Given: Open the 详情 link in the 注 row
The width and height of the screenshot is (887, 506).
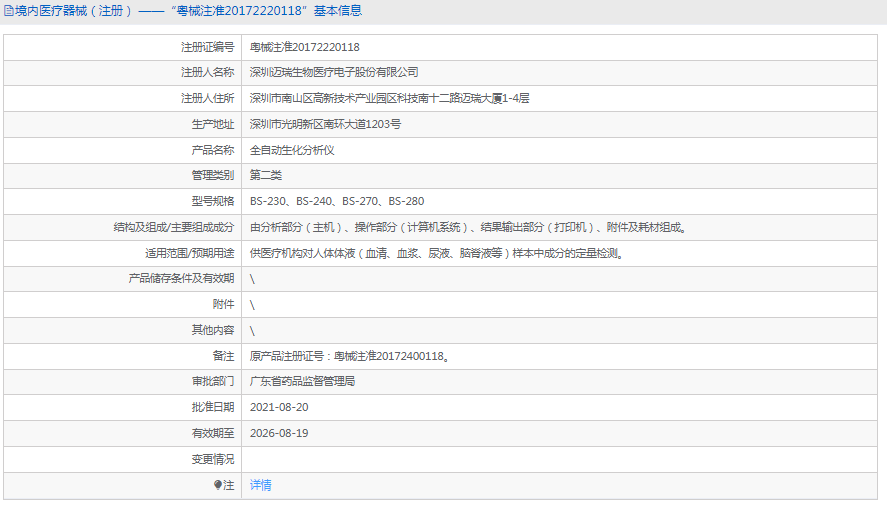Looking at the screenshot, I should pos(260,485).
